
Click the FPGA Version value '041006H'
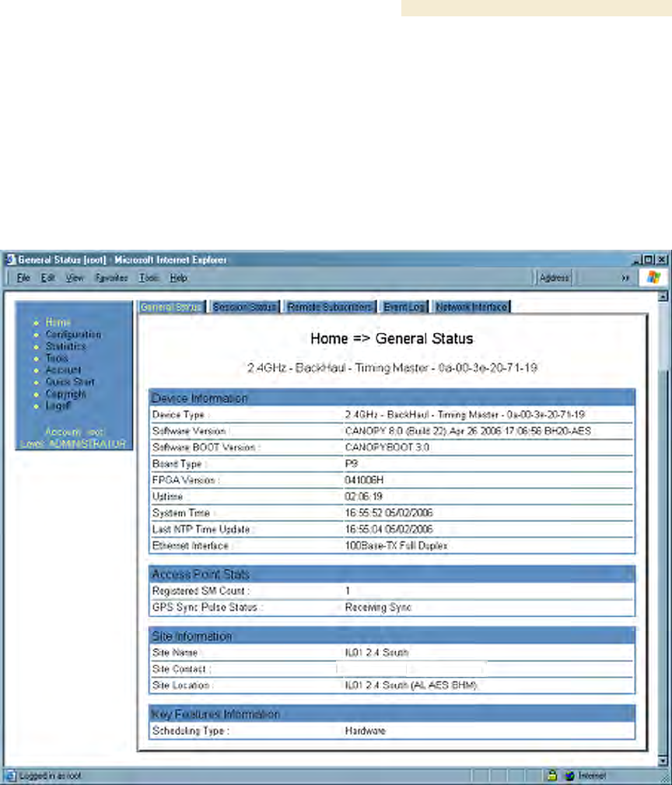pos(364,480)
